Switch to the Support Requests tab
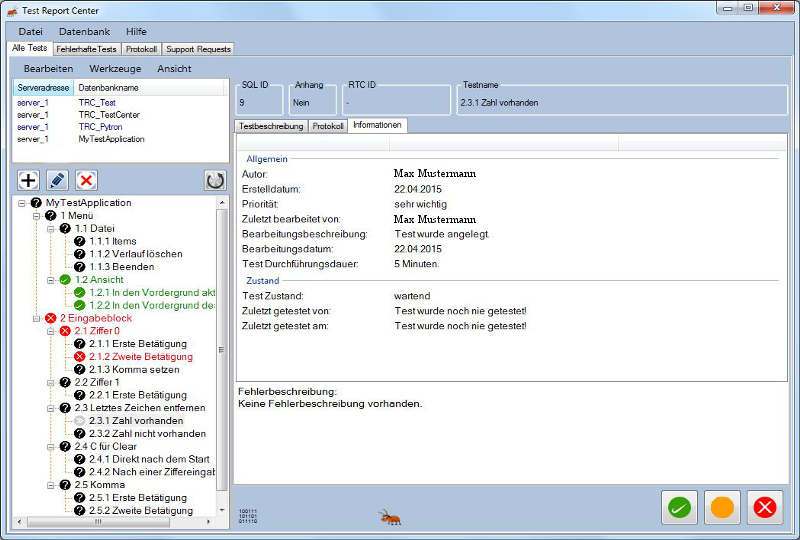The height and width of the screenshot is (540, 800). 198,49
